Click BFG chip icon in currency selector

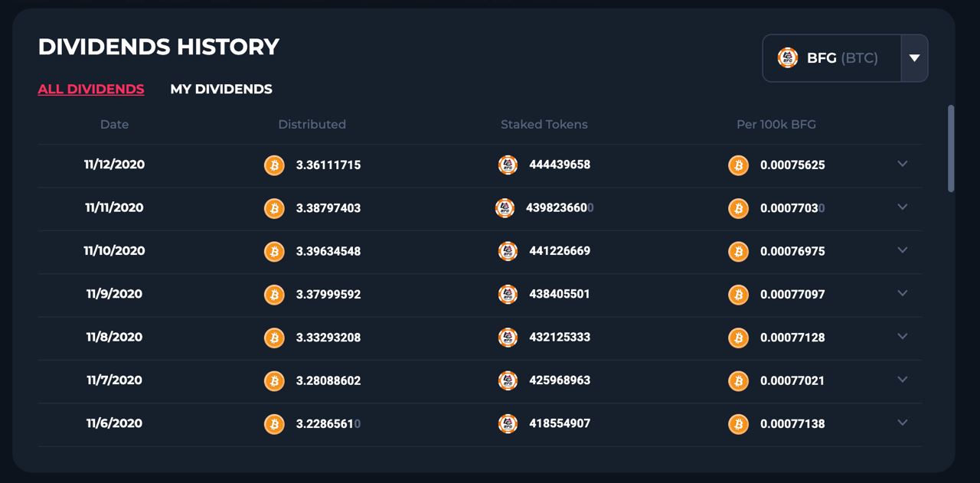pyautogui.click(x=788, y=57)
